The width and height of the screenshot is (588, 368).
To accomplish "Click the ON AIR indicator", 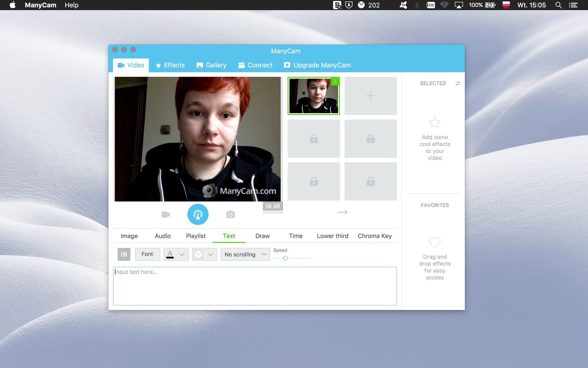I will point(273,206).
